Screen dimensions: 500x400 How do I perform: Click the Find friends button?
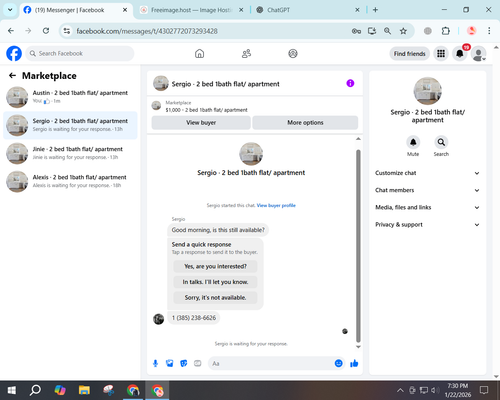pyautogui.click(x=409, y=54)
